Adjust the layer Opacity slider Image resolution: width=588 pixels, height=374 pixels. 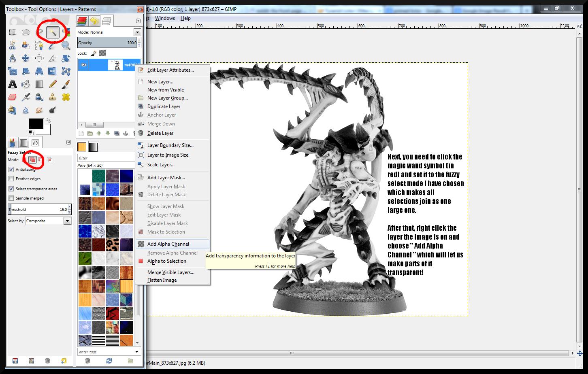click(107, 43)
